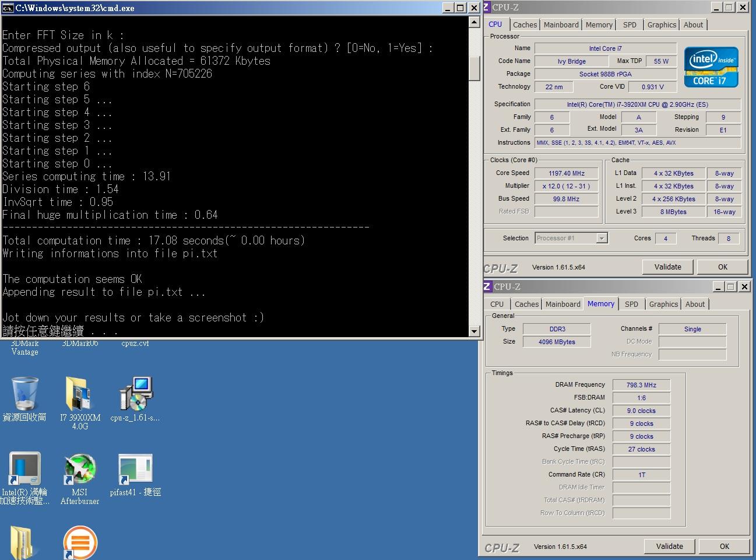The height and width of the screenshot is (560, 756).
Task: Click the Instructions MMX, SSE field
Action: [638, 143]
